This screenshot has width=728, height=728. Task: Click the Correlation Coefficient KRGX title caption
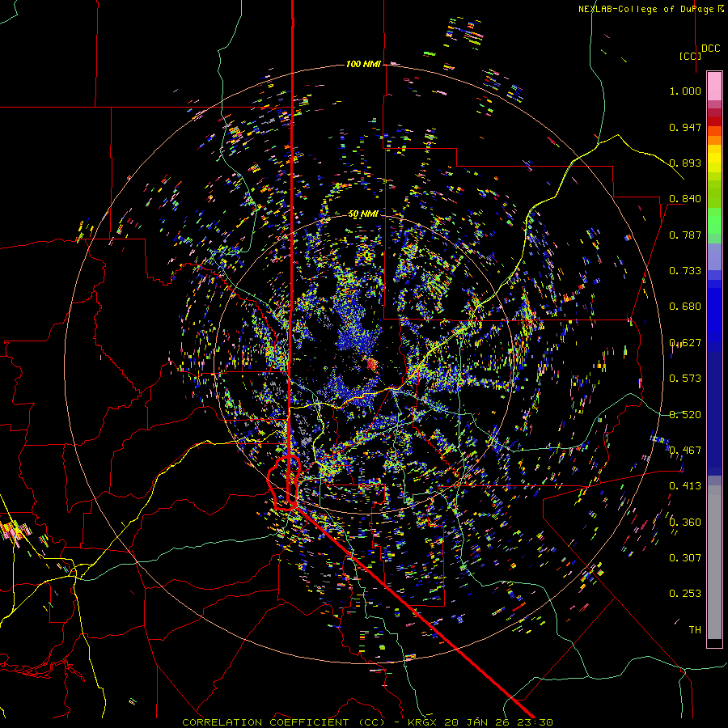point(367,722)
